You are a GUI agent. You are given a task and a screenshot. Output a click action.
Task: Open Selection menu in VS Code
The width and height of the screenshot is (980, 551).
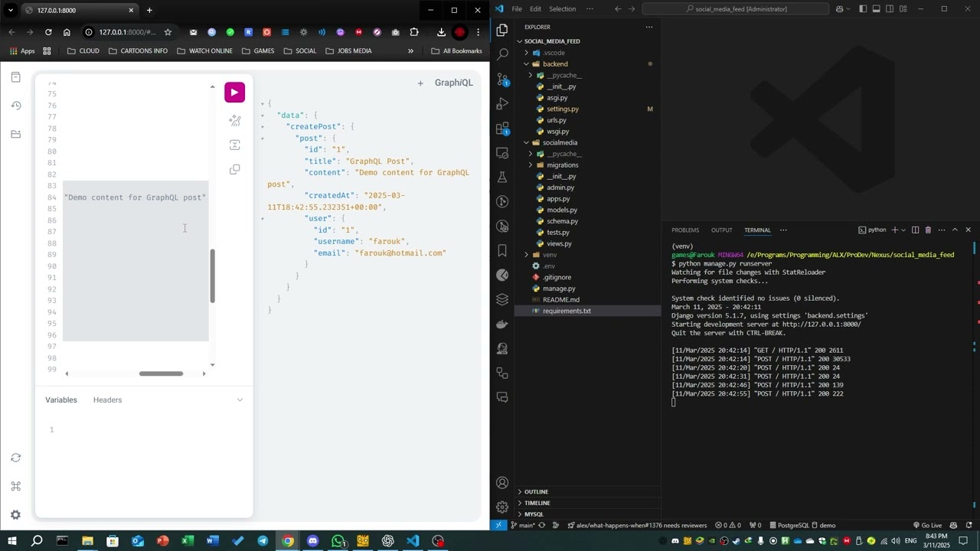pyautogui.click(x=563, y=9)
